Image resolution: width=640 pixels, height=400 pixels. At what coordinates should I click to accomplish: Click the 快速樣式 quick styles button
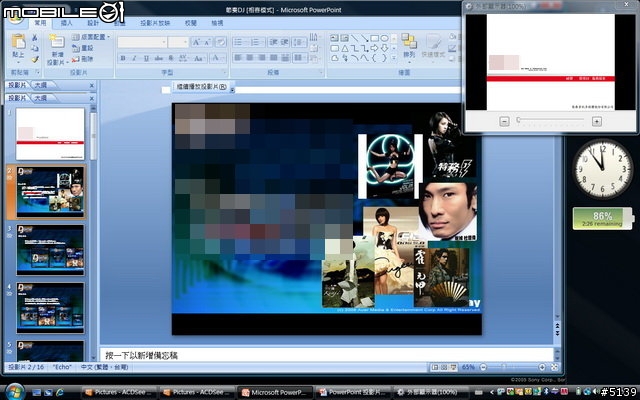tap(433, 48)
